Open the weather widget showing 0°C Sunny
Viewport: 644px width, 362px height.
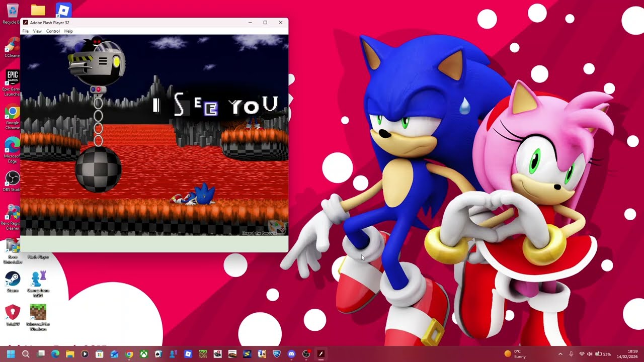coord(515,354)
